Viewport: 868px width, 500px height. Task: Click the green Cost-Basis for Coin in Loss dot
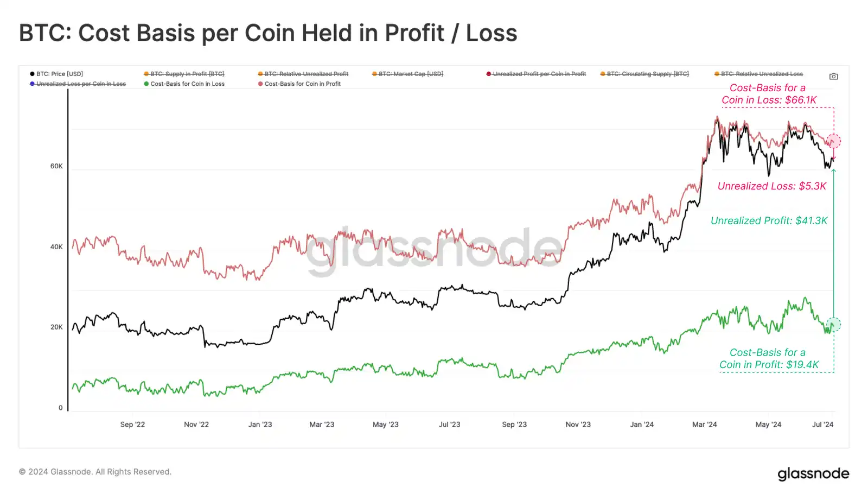[146, 84]
